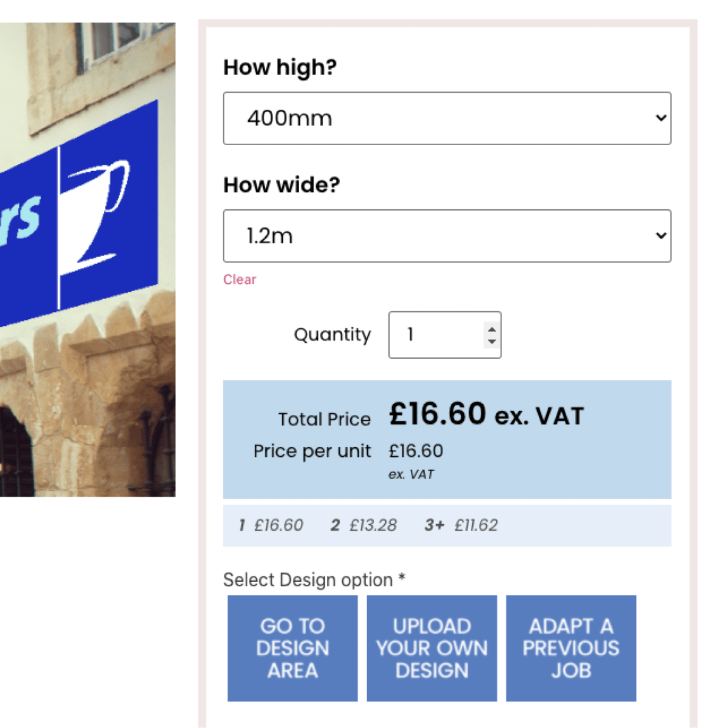Click the chevron arrow on the 1.2m select box
This screenshot has height=728, width=727.
(661, 236)
